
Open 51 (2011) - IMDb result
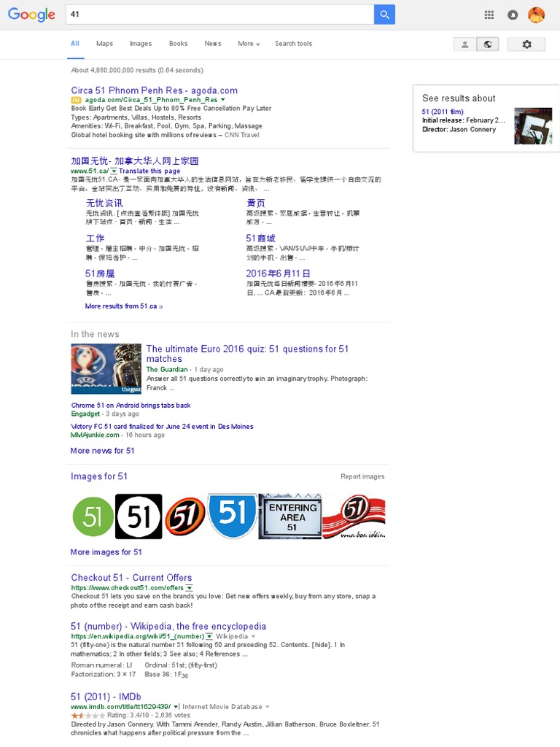[x=106, y=697]
